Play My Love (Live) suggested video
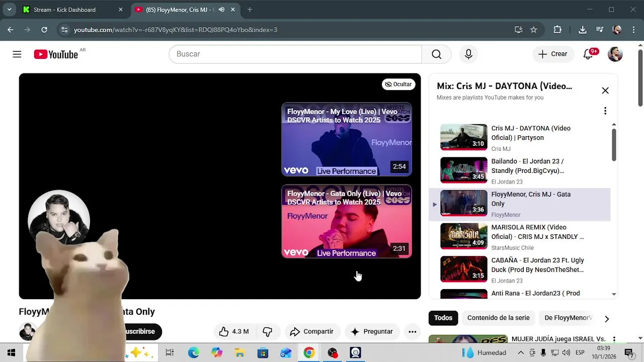Image resolution: width=644 pixels, height=362 pixels. click(x=347, y=140)
